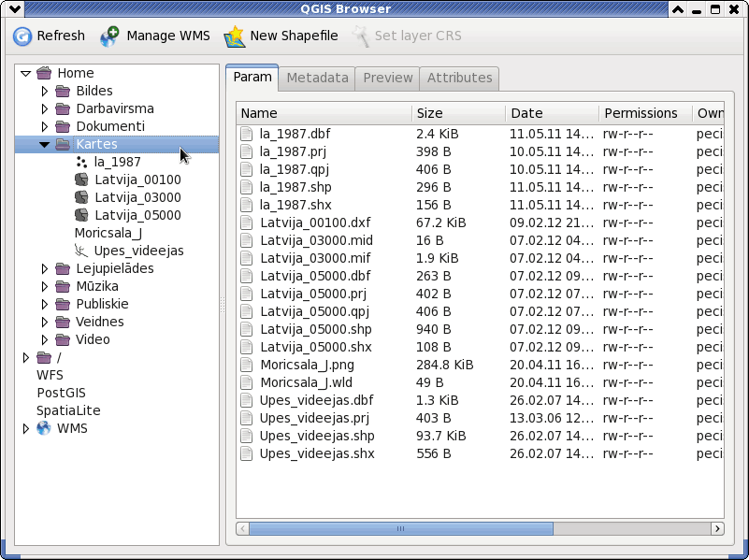Sort by the Permissions column header
This screenshot has width=749, height=560.
[646, 113]
